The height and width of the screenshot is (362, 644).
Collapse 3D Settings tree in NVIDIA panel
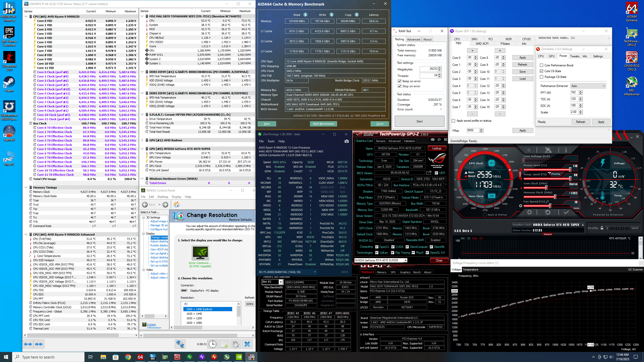point(144,217)
